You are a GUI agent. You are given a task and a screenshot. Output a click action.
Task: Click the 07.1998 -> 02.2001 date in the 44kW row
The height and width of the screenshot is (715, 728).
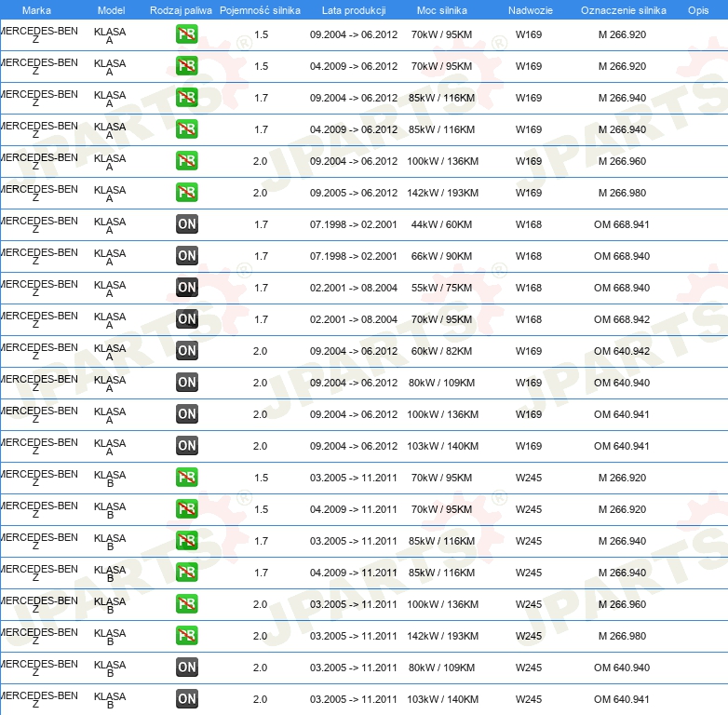[x=354, y=224]
